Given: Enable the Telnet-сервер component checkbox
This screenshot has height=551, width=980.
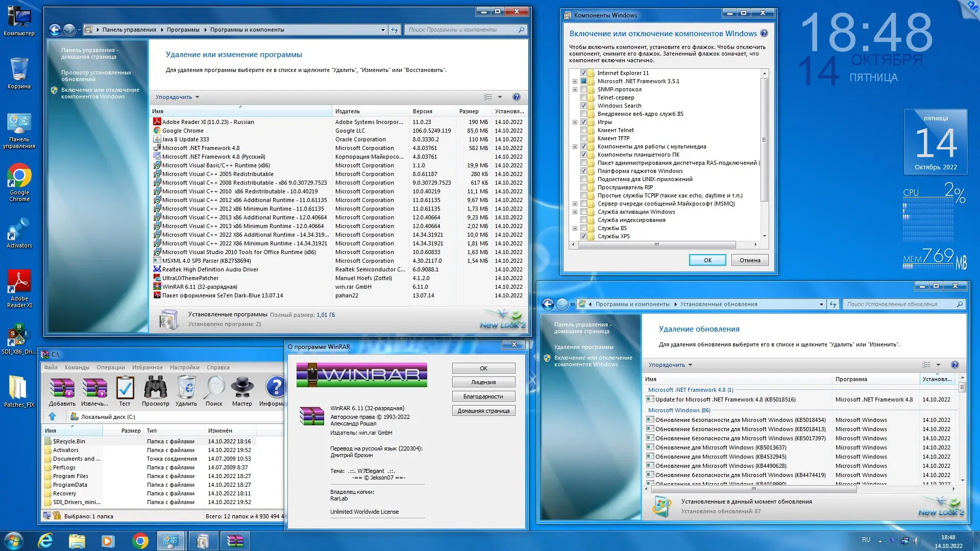Looking at the screenshot, I should 584,97.
